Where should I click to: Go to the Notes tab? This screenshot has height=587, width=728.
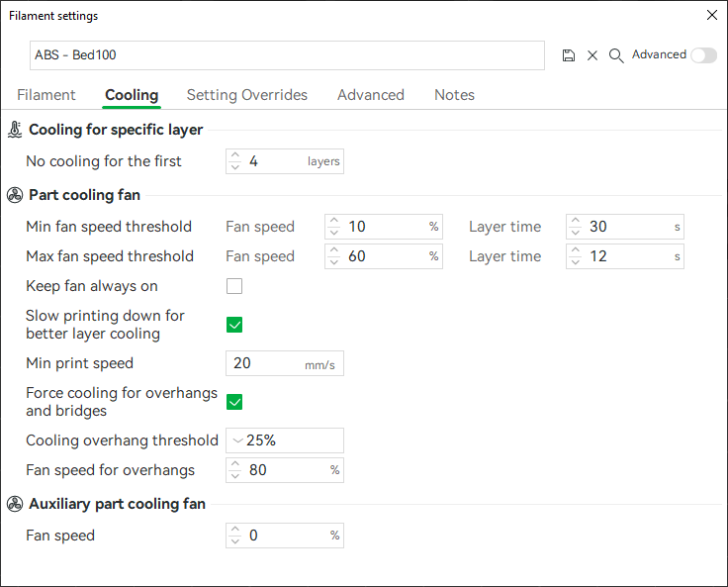pyautogui.click(x=454, y=95)
